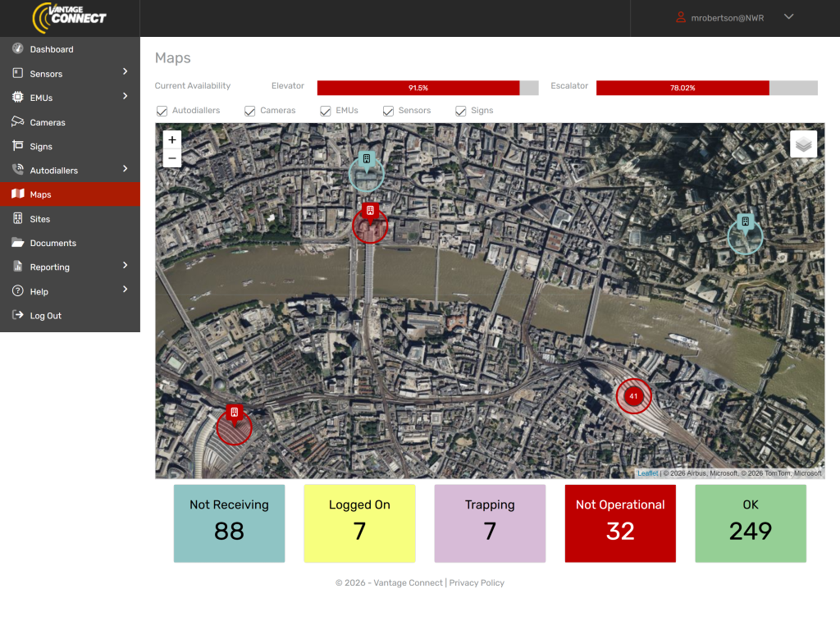The height and width of the screenshot is (630, 840).
Task: Click the Vantage Connect logo
Action: coord(70,18)
